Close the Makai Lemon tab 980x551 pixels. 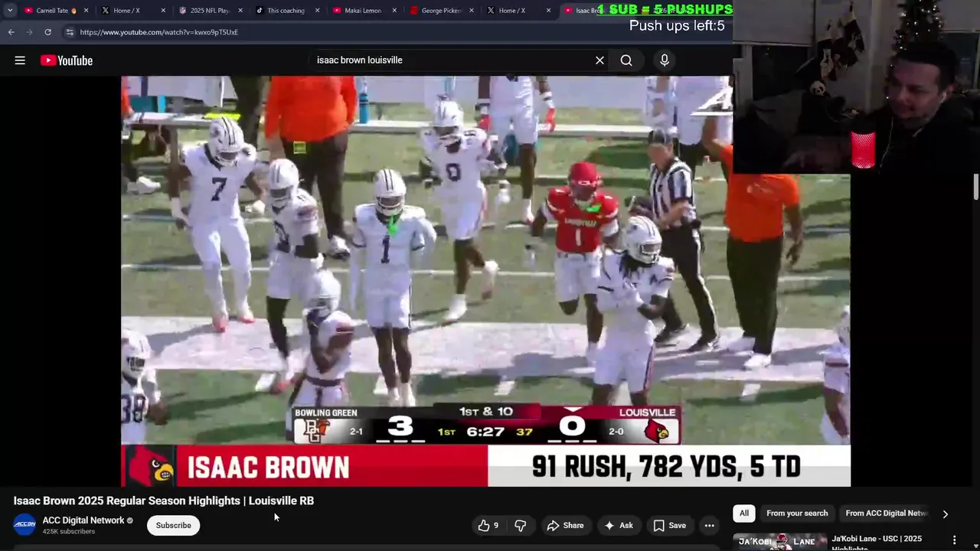pos(394,11)
